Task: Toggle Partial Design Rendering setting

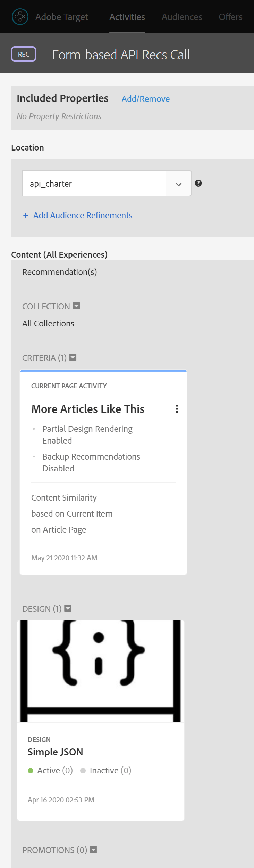Action: tap(87, 434)
